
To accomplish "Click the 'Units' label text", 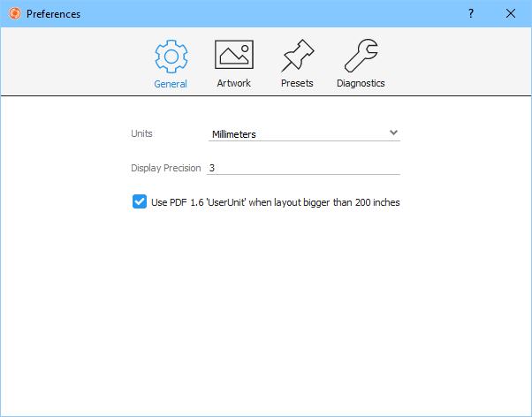I will (x=141, y=133).
